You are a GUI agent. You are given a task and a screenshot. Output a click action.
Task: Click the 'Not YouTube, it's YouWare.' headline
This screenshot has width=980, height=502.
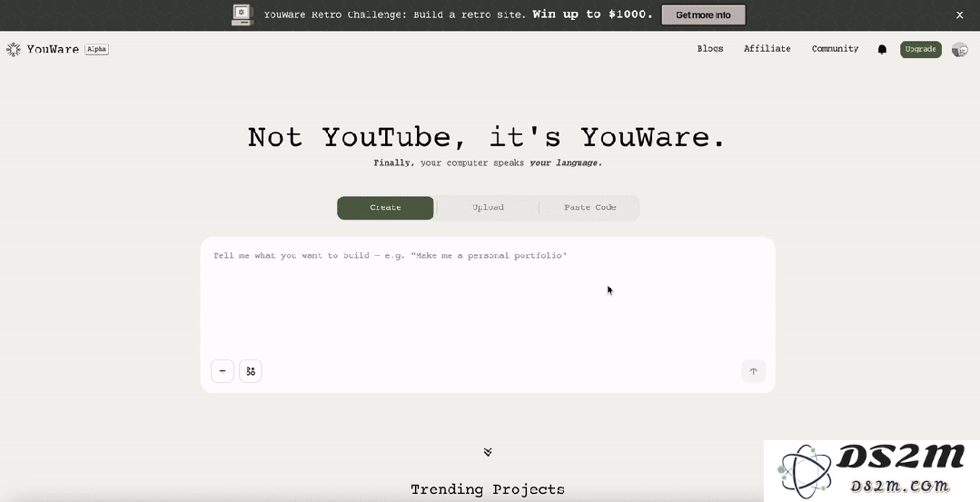pyautogui.click(x=488, y=137)
